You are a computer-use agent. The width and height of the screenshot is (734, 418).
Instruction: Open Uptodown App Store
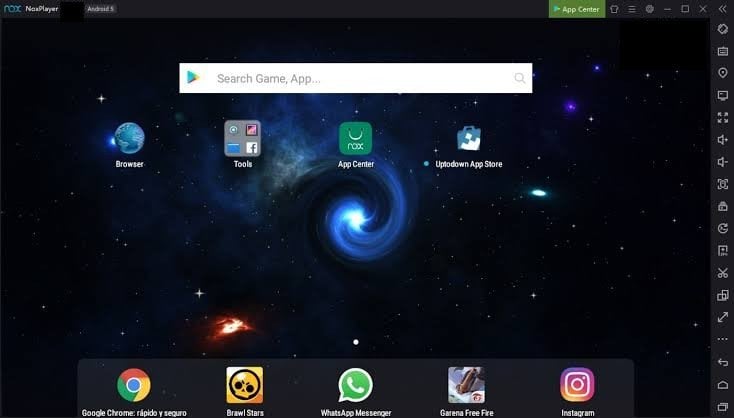[x=469, y=138]
